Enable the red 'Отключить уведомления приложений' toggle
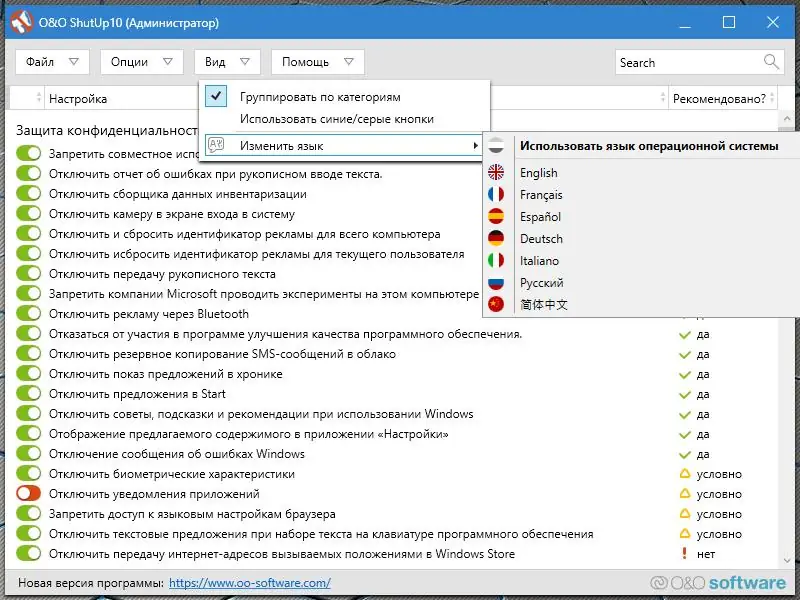 click(27, 493)
